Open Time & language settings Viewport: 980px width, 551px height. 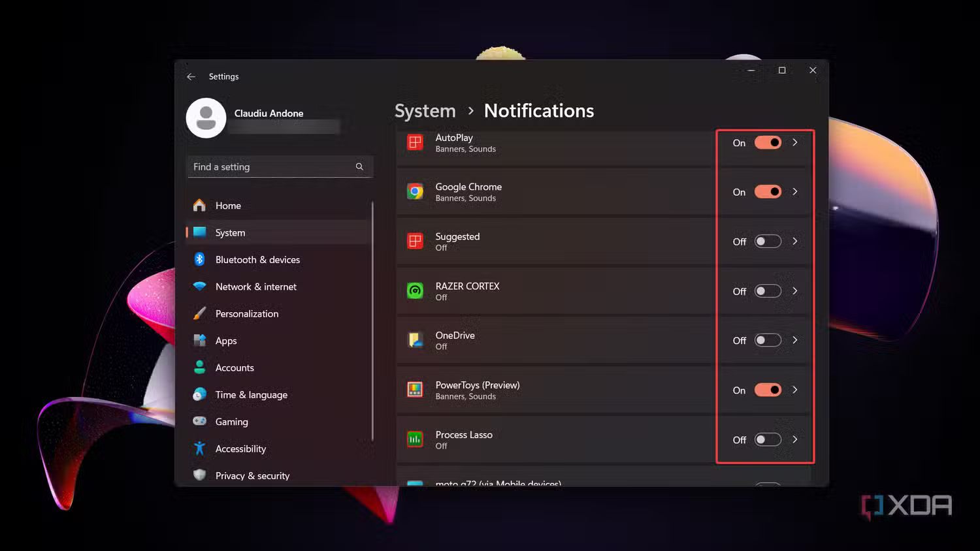click(x=251, y=394)
